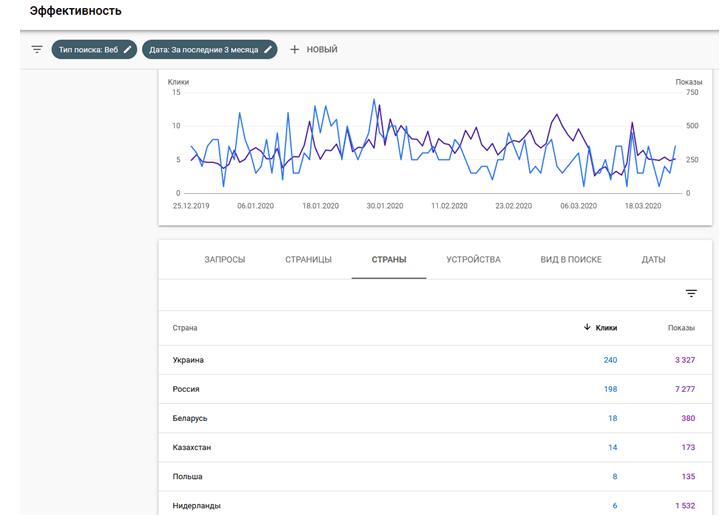Screen dimensions: 728x521
Task: Open the Устройства tab
Action: [473, 260]
